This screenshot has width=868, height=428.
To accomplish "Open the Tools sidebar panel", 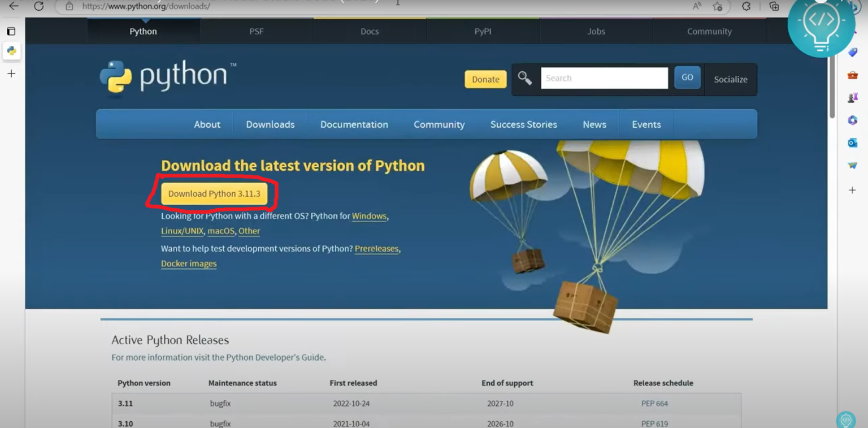I will (x=853, y=75).
